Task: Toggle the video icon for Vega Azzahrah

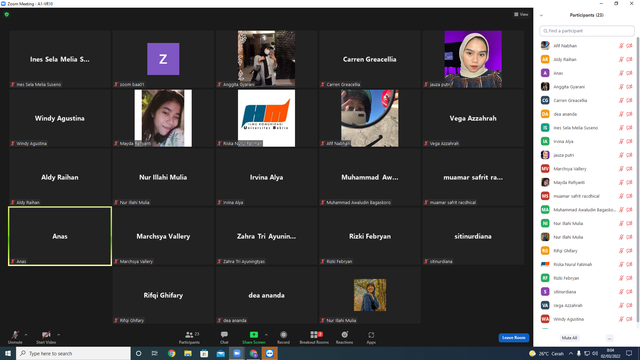Action: coord(629,305)
